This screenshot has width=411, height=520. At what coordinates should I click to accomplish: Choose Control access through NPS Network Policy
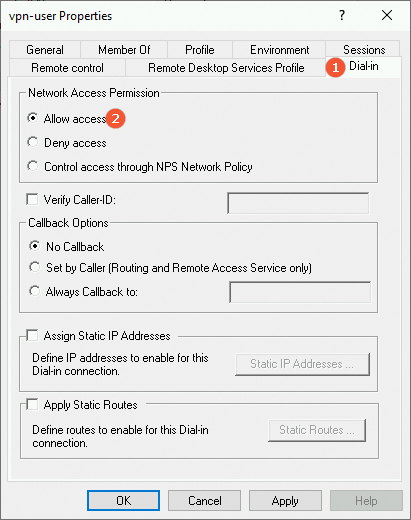tap(33, 166)
